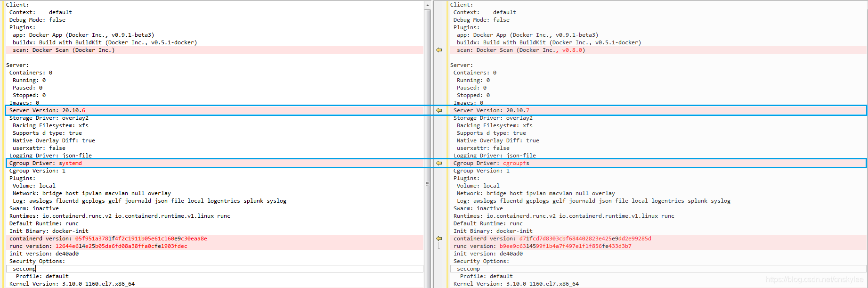Image resolution: width=868 pixels, height=288 pixels.
Task: Click the copy arrow beside the Cgroup Driver line
Action: [439, 163]
